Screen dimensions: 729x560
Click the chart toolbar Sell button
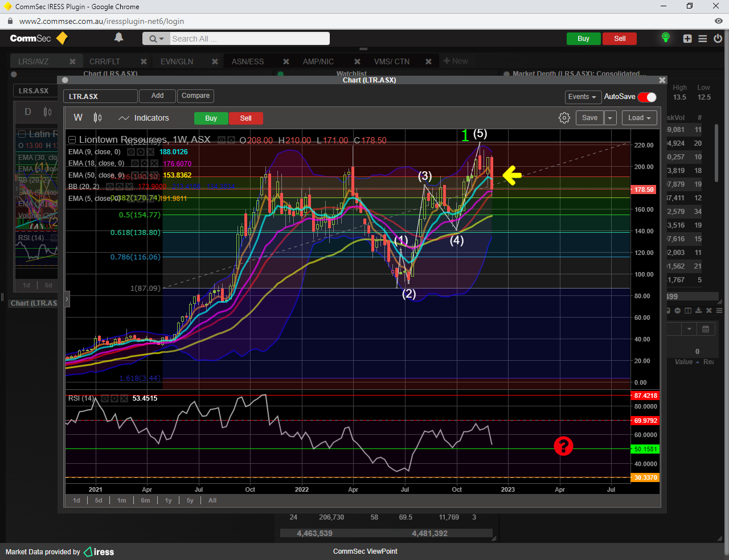(245, 118)
